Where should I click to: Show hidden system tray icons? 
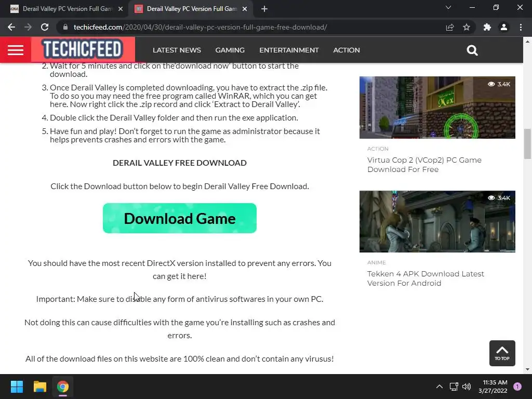440,387
